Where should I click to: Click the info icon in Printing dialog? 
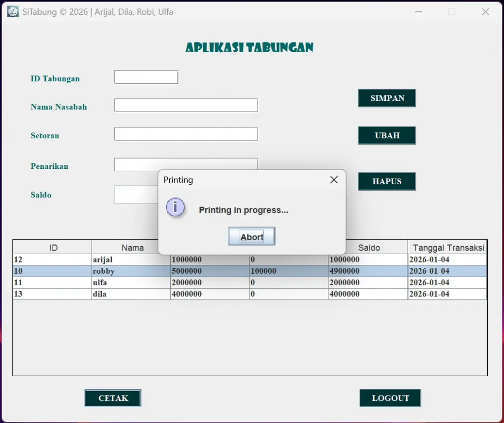coord(175,207)
